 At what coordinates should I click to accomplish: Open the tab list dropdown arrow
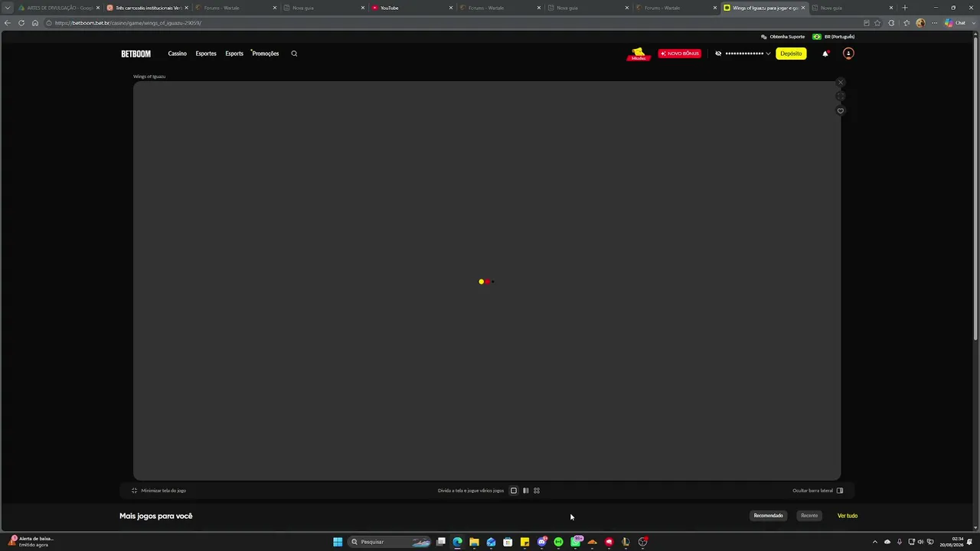(8, 8)
